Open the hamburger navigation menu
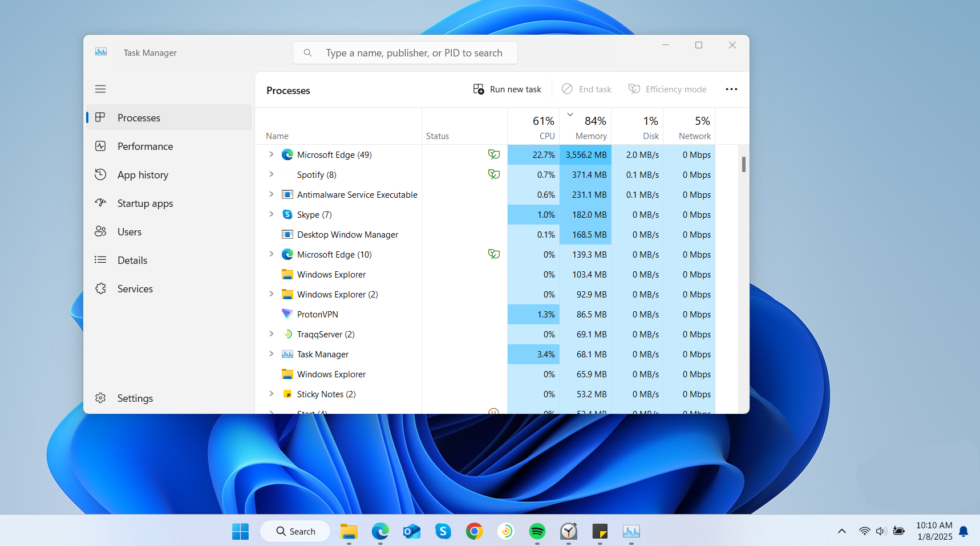Screen dimensions: 980x546 (100, 89)
